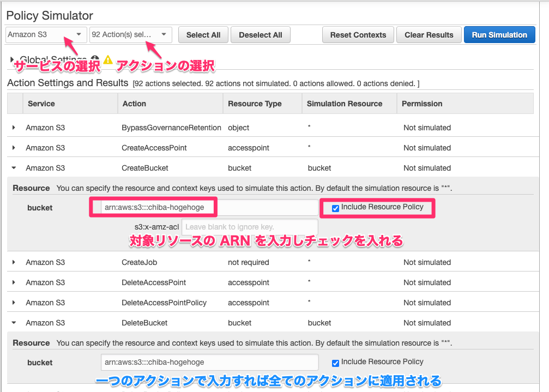549x392 pixels.
Task: Expand the CreateAccessPoint action row
Action: point(14,147)
